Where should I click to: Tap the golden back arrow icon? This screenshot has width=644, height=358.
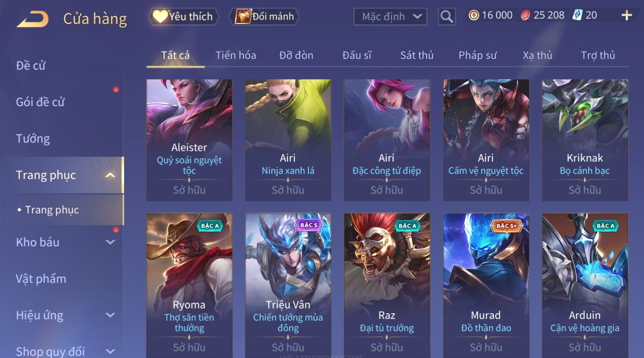(x=32, y=19)
